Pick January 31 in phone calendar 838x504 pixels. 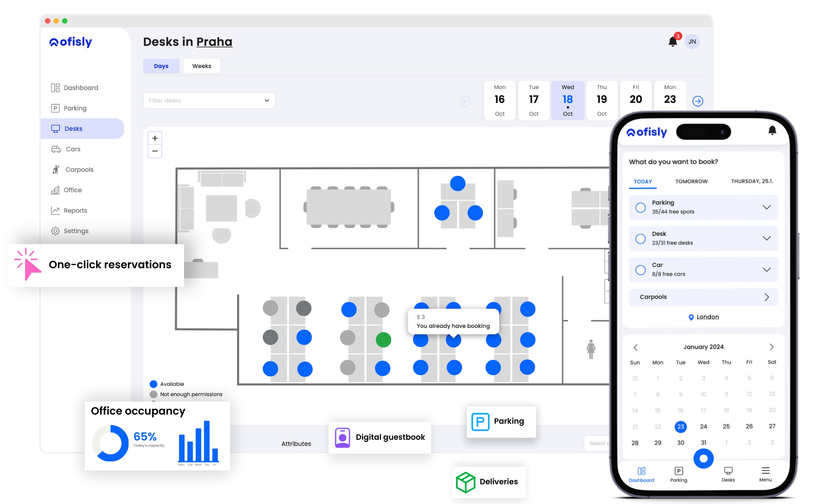704,443
